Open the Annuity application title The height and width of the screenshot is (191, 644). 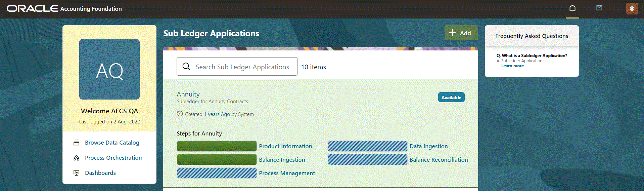click(x=188, y=94)
